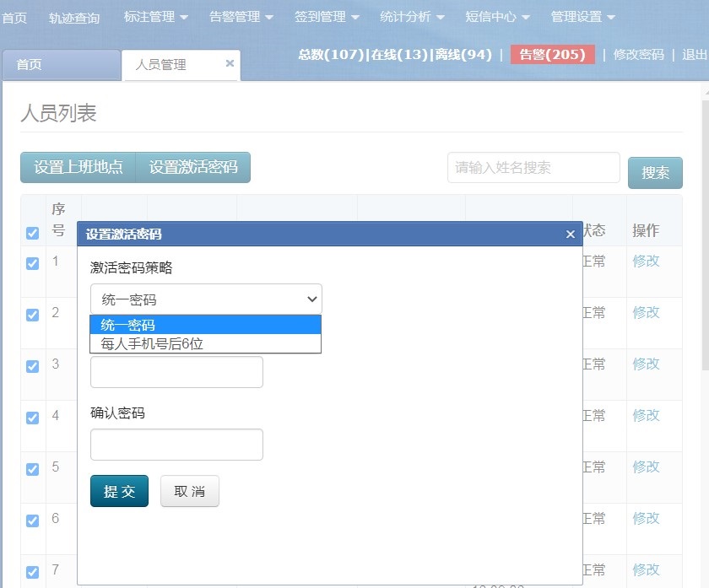The width and height of the screenshot is (709, 588).
Task: Click 修改 link for row 2
Action: pos(646,313)
